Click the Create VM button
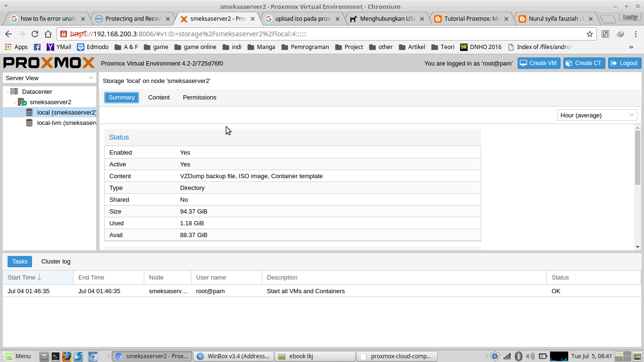644x362 pixels. (x=538, y=63)
